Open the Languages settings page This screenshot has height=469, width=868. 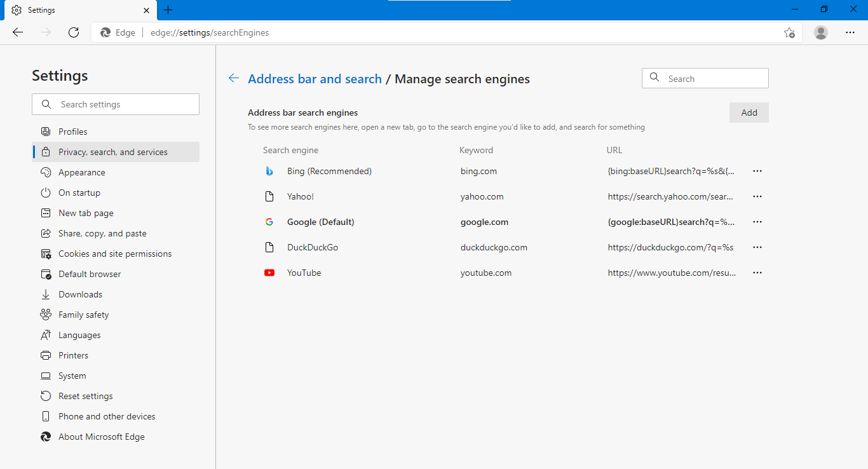click(x=116, y=335)
